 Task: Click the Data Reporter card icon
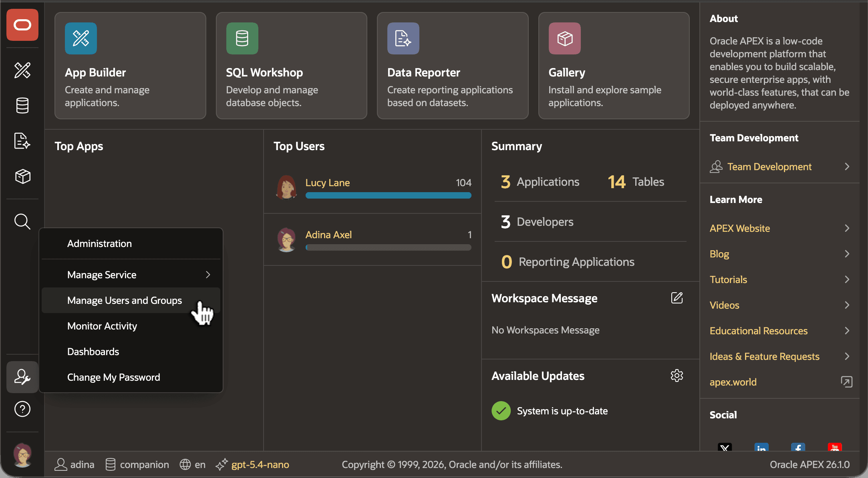coord(403,38)
